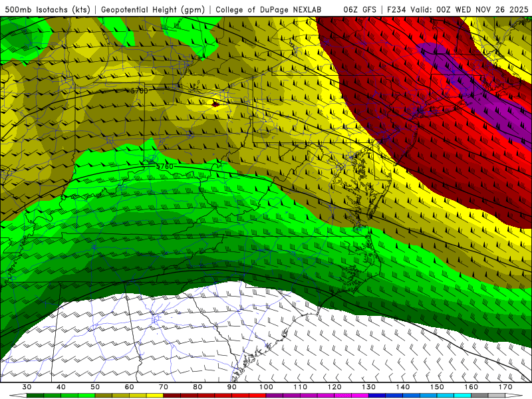
Task: Select the bright red 95-100 kt color bar segment
Action: (257, 396)
